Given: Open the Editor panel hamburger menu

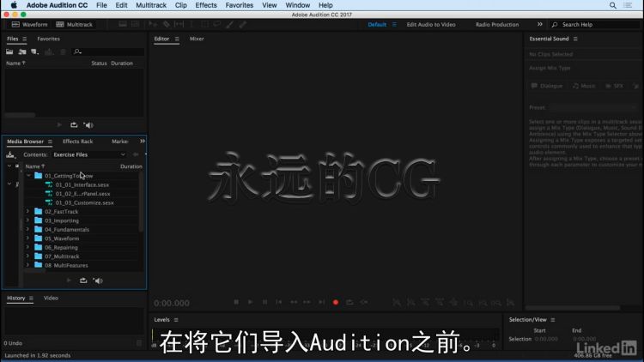Looking at the screenshot, I should (177, 39).
